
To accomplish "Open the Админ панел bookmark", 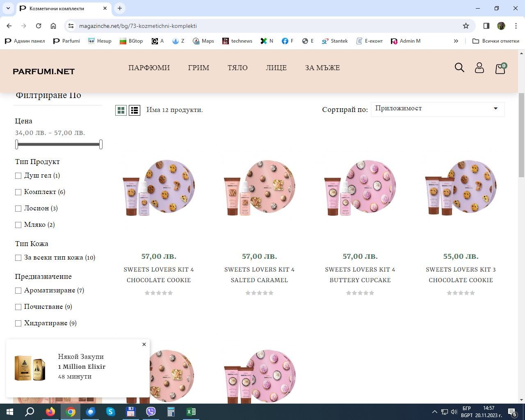I will point(25,41).
